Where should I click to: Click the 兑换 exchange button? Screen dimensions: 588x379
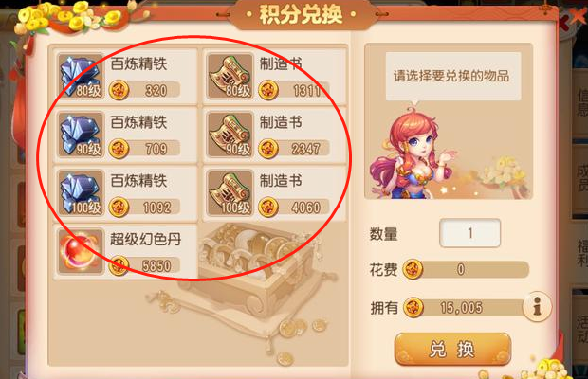click(x=452, y=349)
